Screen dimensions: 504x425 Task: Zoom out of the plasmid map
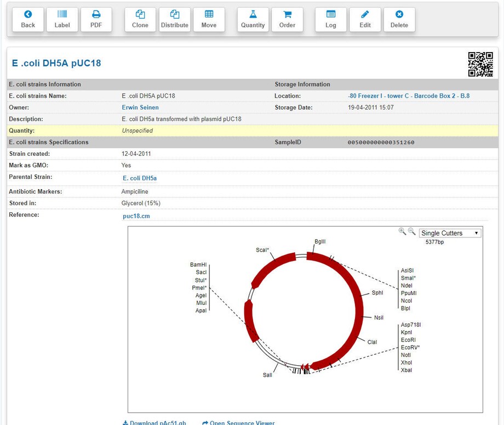411,231
